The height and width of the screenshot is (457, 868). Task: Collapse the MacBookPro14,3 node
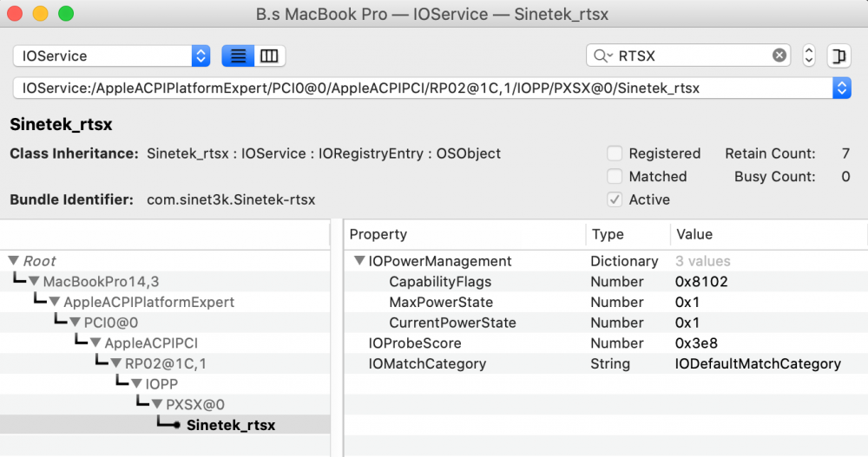click(35, 281)
